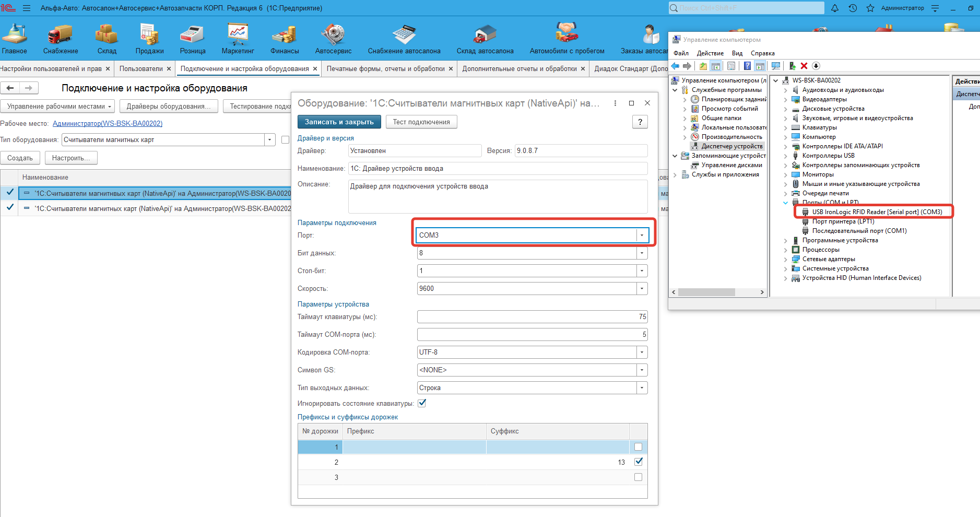Open Управление рабочими местами dropdown button

point(58,106)
